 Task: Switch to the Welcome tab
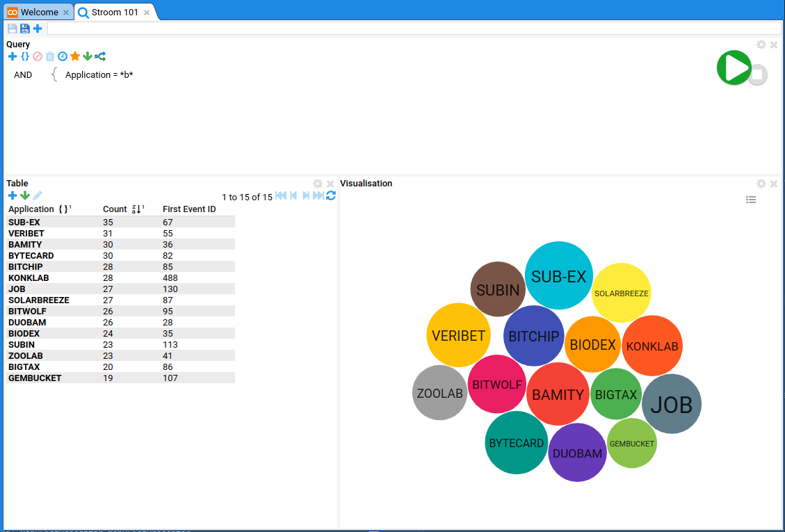39,13
